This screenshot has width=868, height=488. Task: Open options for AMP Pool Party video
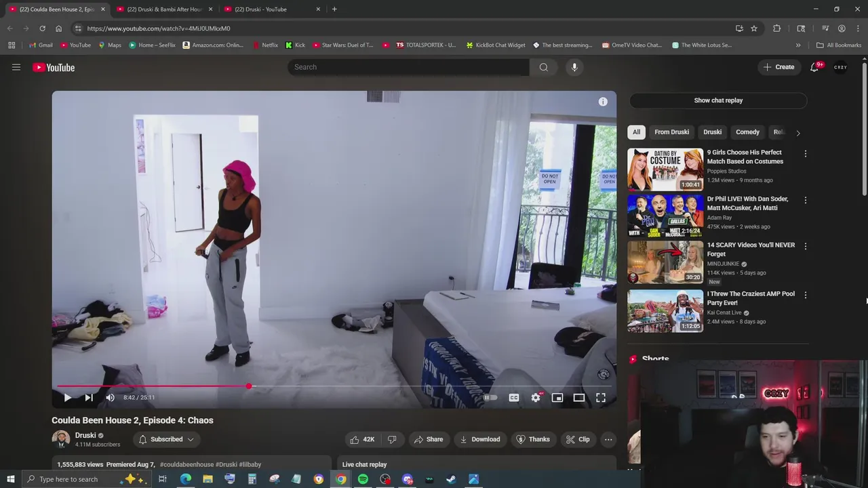point(805,295)
